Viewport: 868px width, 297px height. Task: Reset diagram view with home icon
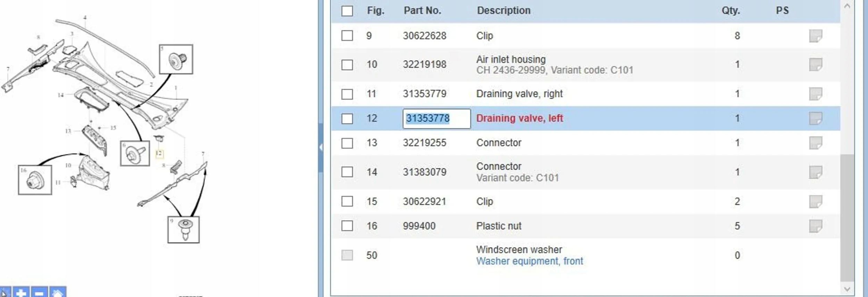(x=58, y=292)
